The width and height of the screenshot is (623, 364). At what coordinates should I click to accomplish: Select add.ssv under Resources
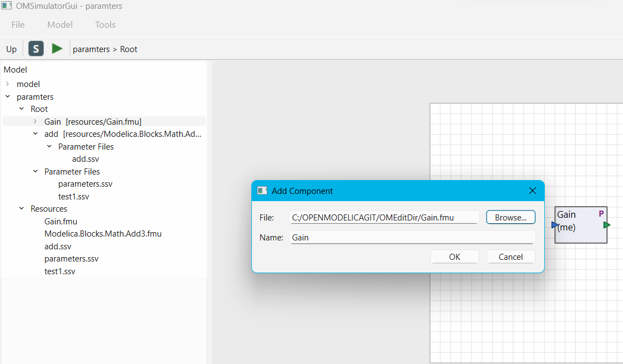[58, 247]
